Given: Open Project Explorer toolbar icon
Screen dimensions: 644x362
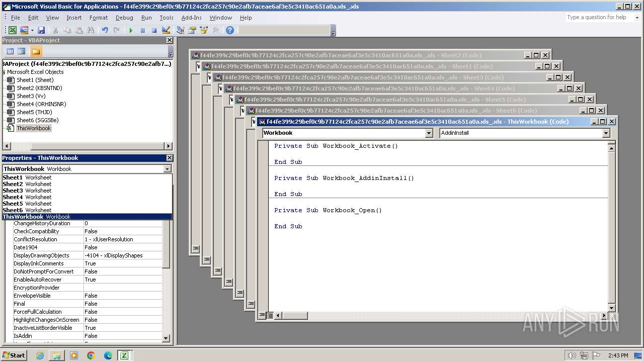Looking at the screenshot, I should click(x=180, y=30).
